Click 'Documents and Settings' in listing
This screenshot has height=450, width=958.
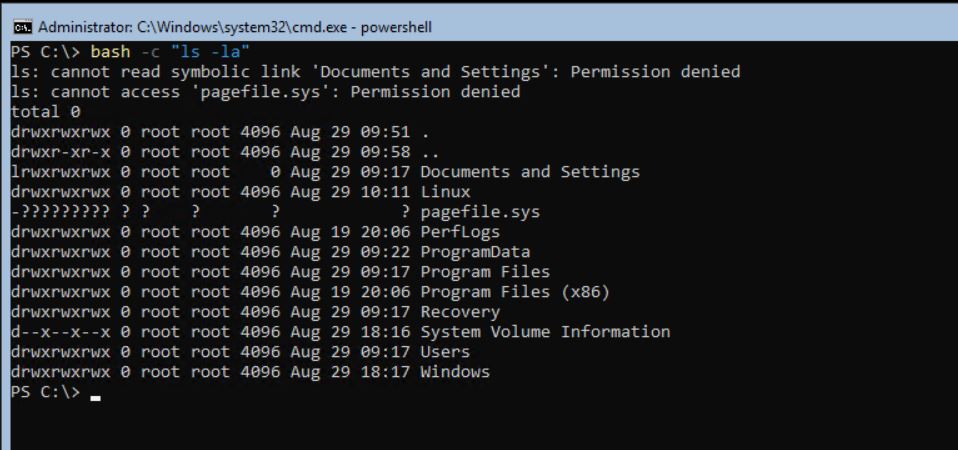click(530, 172)
